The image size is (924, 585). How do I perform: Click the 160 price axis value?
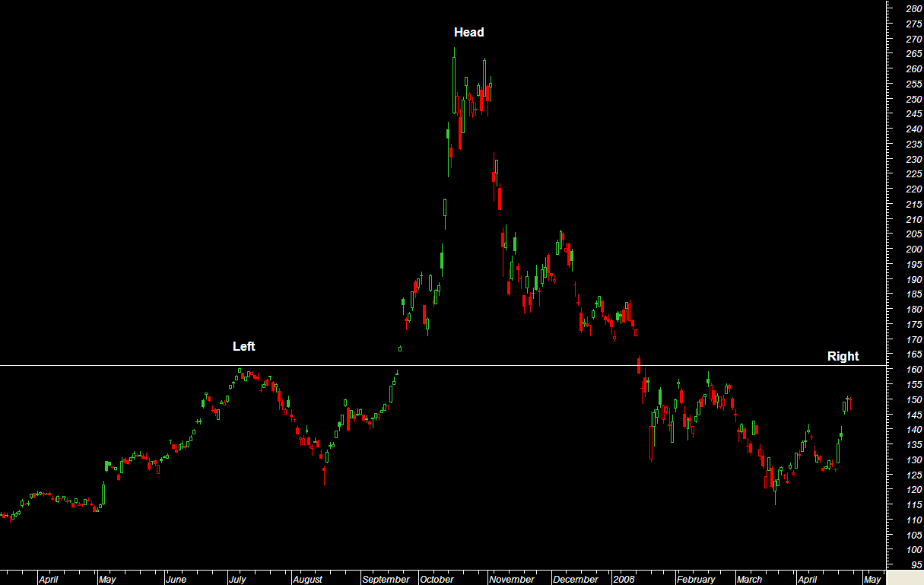coord(914,370)
